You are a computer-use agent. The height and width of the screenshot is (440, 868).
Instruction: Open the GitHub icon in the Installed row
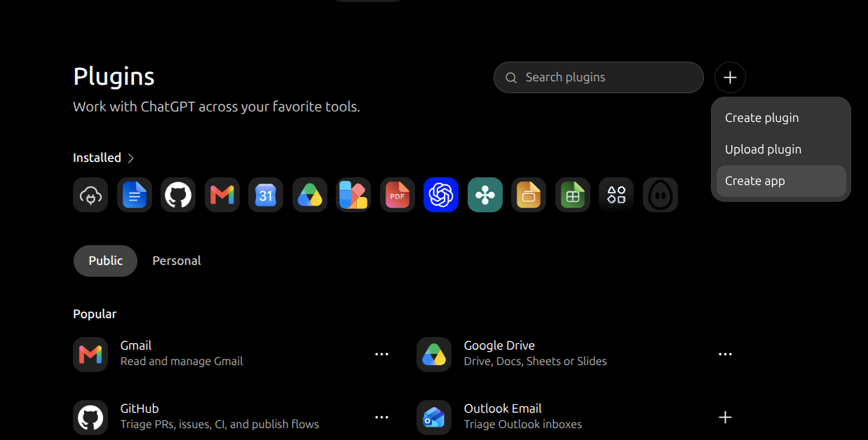178,195
